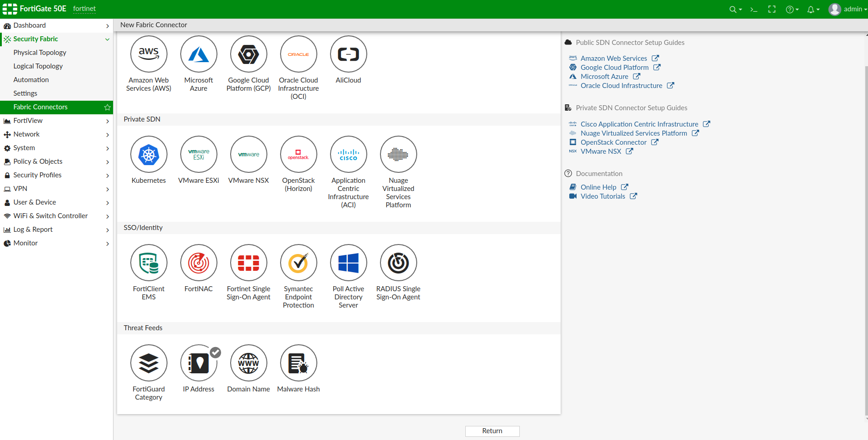This screenshot has width=868, height=440.
Task: Click the fortinet hostname in the header
Action: (84, 9)
